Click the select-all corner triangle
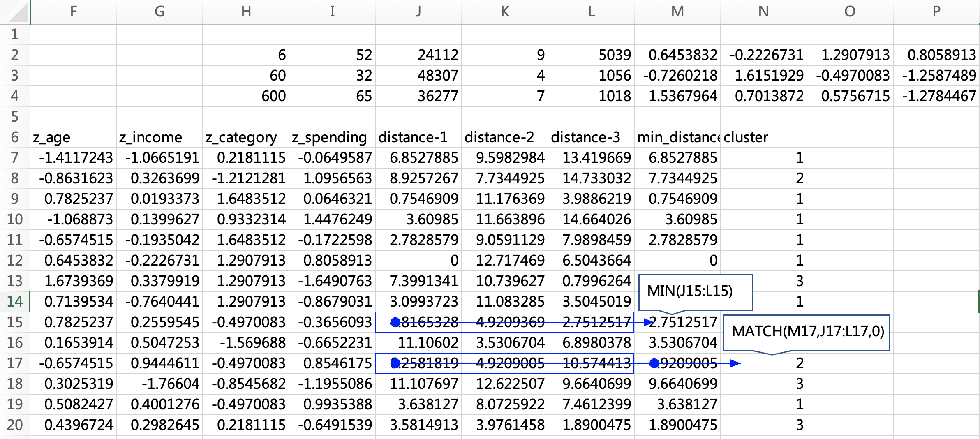 point(18,12)
